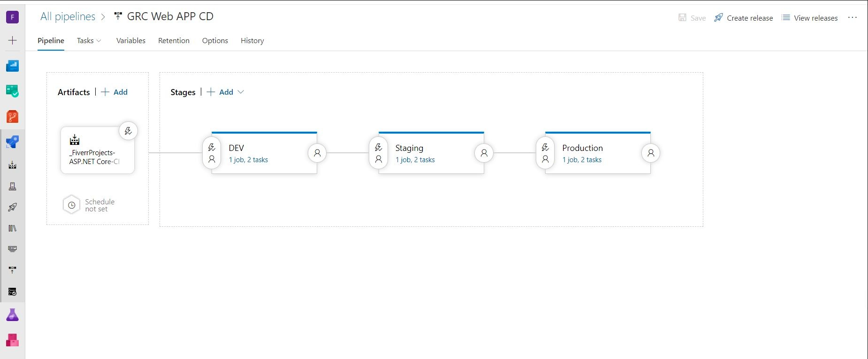Select the DEV stage card
Viewport: 868px width, 359px height.
tap(264, 153)
